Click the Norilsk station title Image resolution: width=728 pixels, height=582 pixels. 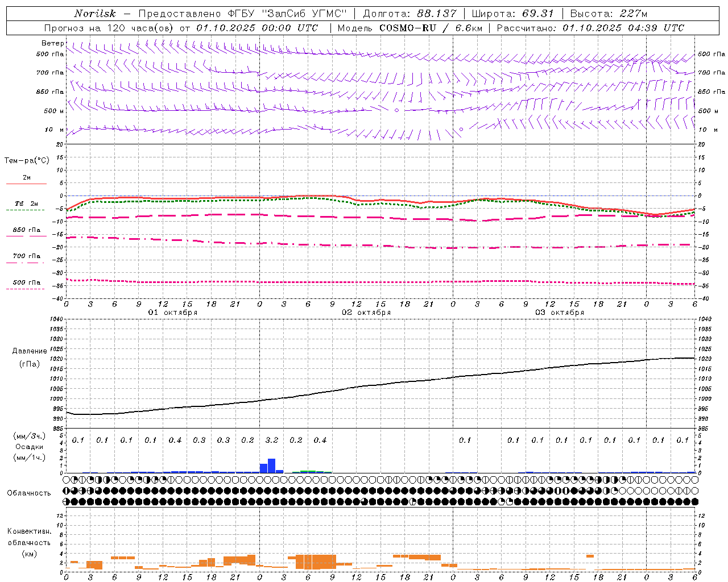coord(95,14)
